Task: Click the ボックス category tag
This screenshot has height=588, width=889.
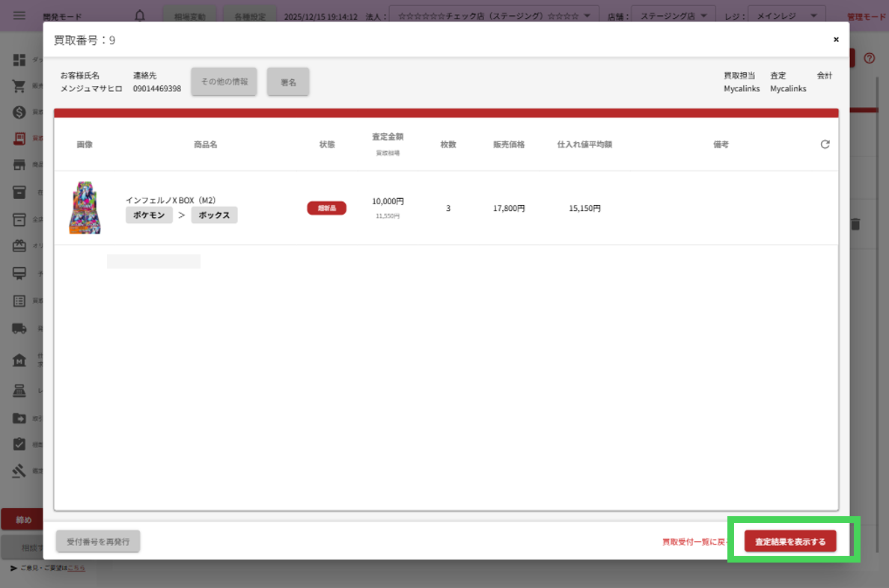Action: [x=214, y=215]
